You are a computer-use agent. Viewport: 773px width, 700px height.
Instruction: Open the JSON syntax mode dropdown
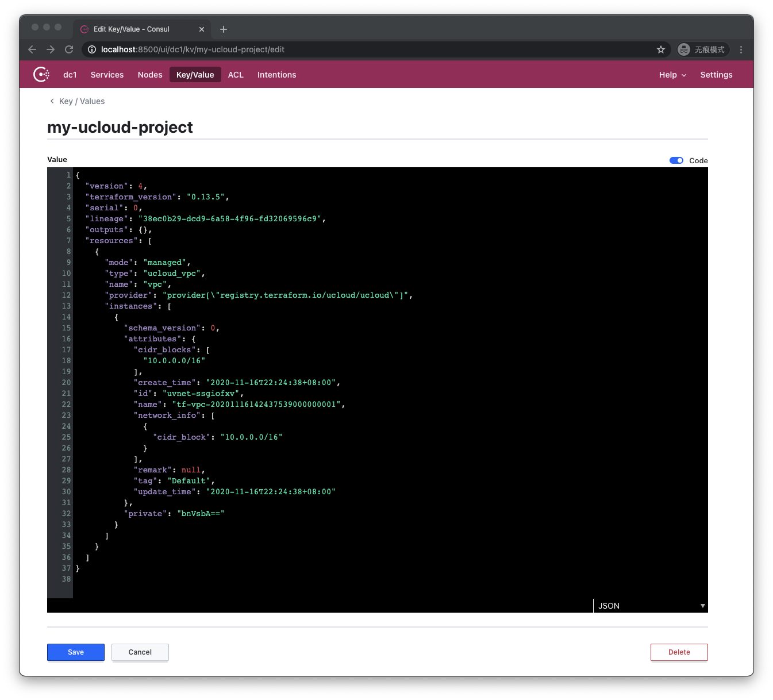click(x=651, y=606)
